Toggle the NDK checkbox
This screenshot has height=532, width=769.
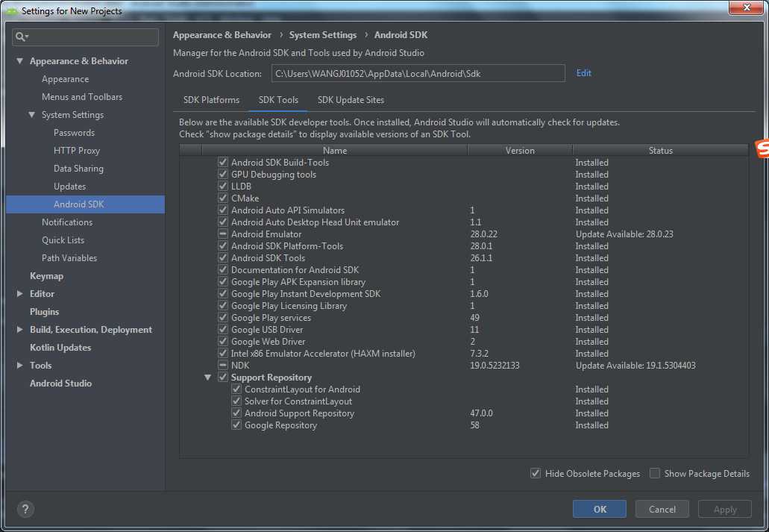click(223, 365)
